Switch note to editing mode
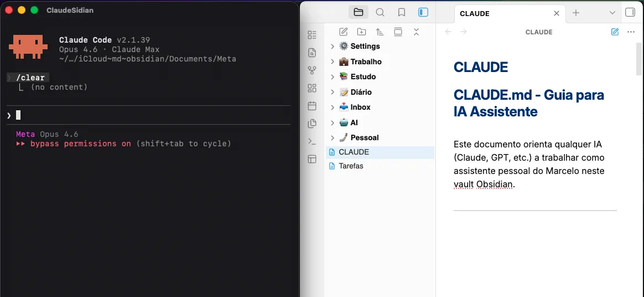 615,32
